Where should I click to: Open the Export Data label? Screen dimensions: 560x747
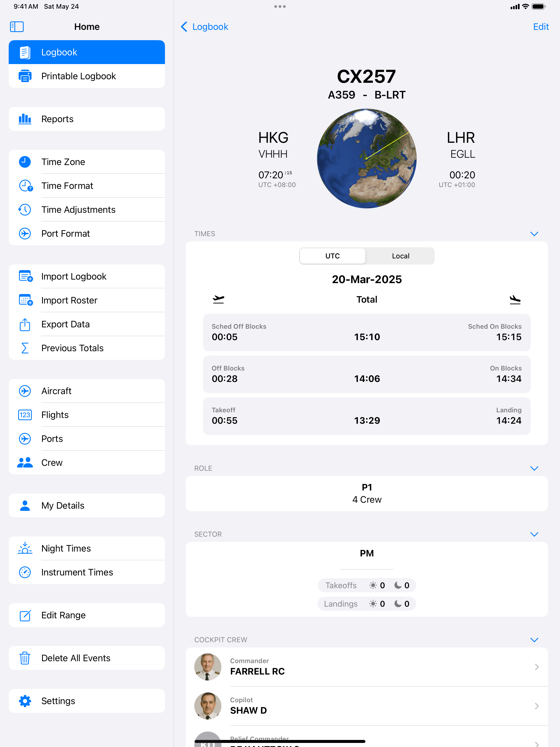tap(65, 324)
